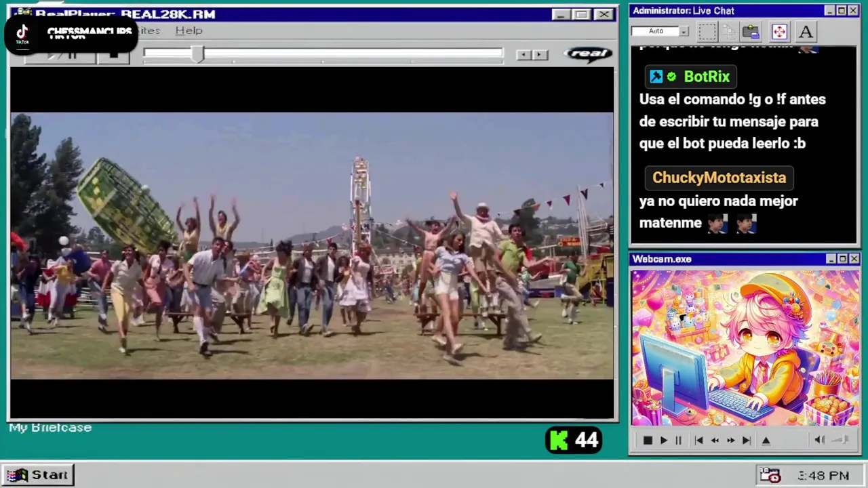Click the copy documents icon in Live Chat
This screenshot has height=488, width=868.
coord(729,31)
